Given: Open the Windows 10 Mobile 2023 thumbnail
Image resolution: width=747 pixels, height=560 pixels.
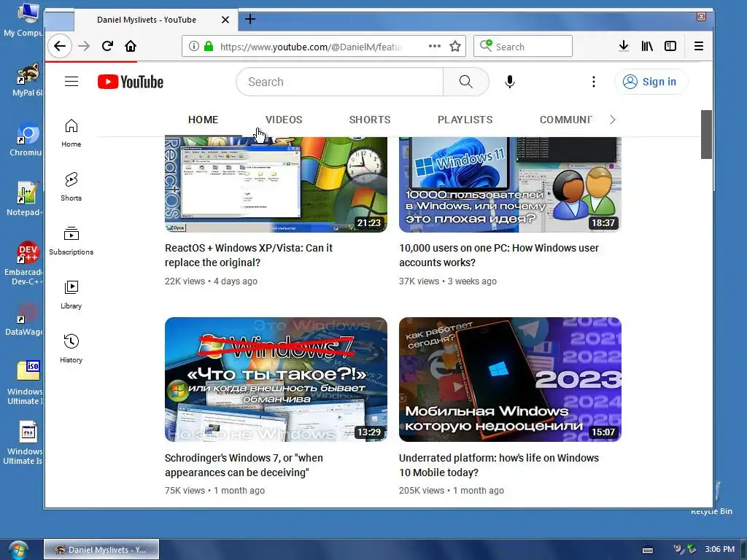Looking at the screenshot, I should pos(510,379).
